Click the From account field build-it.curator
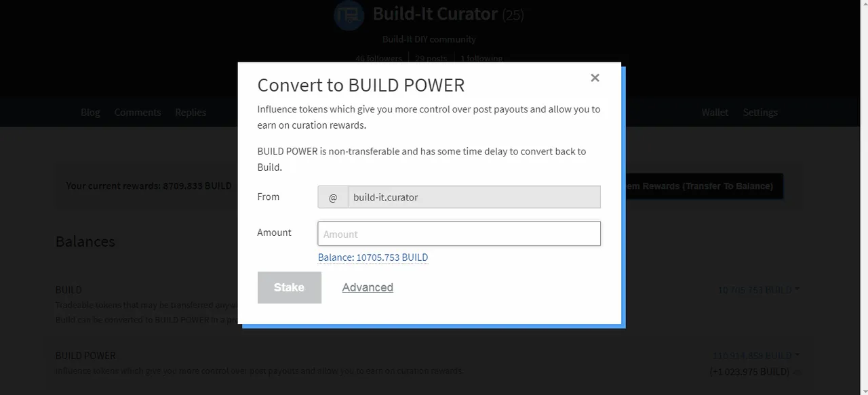The width and height of the screenshot is (868, 395). tap(473, 197)
